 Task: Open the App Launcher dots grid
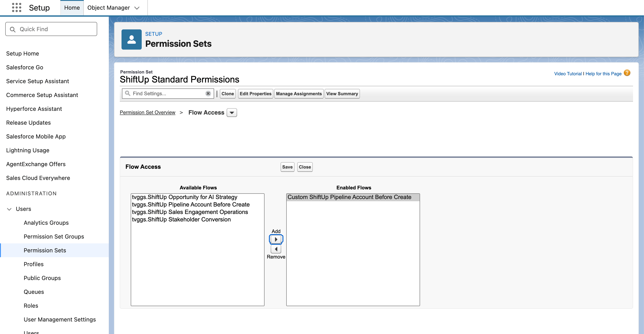tap(16, 7)
